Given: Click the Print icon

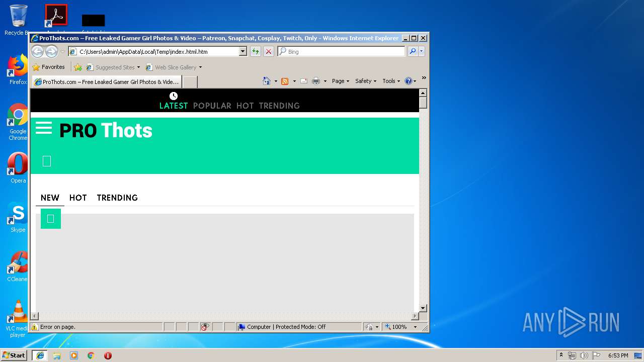Looking at the screenshot, I should 316,81.
